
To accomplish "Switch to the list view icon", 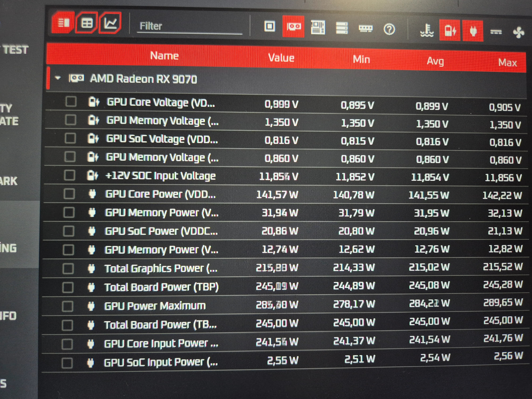I will 63,23.
